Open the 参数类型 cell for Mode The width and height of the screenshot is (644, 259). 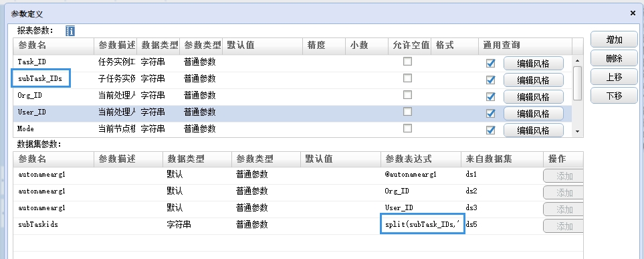(201, 128)
